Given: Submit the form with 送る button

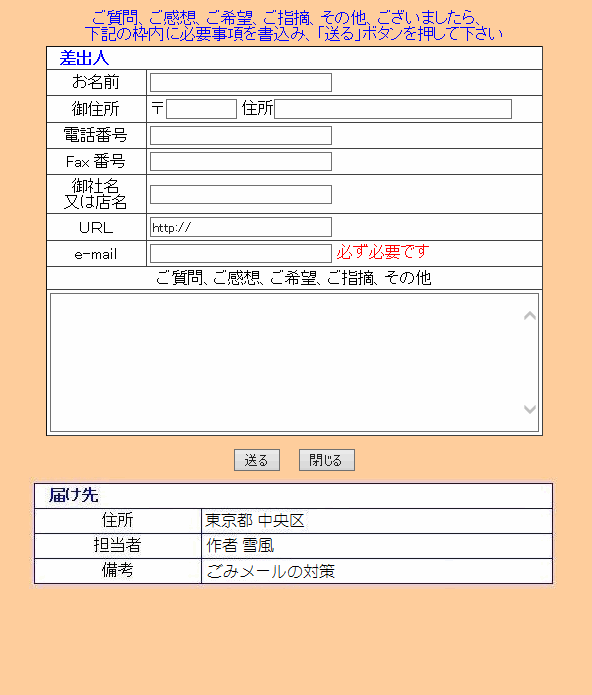Looking at the screenshot, I should pos(257,460).
